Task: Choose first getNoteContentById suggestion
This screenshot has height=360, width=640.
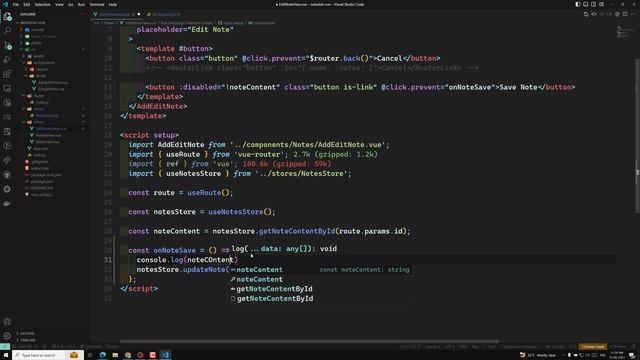Action: [320, 289]
